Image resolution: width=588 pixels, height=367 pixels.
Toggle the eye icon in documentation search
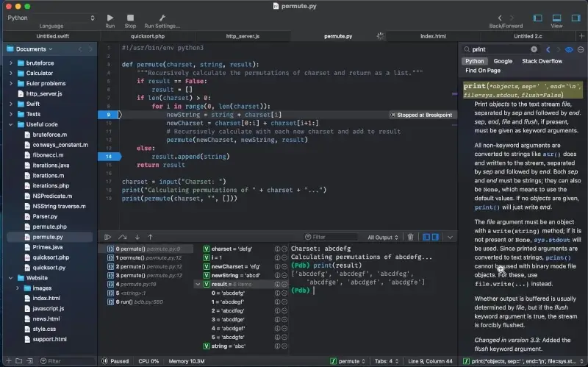tap(568, 49)
